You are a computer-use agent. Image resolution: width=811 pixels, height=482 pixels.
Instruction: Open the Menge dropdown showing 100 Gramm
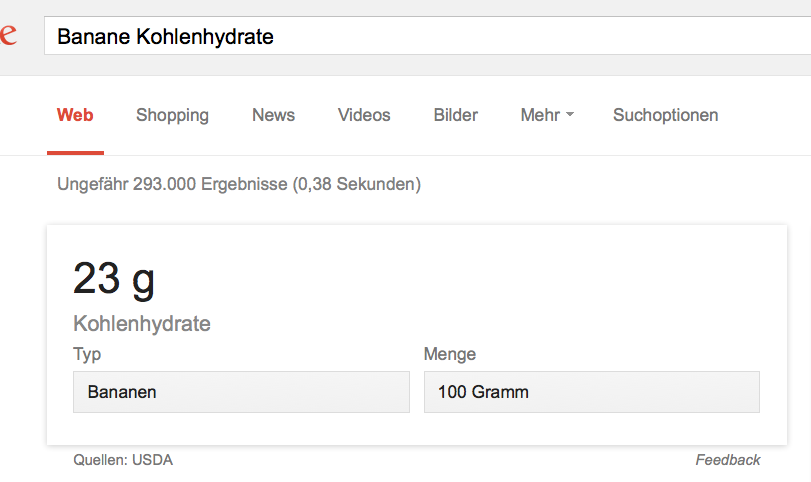click(x=591, y=392)
